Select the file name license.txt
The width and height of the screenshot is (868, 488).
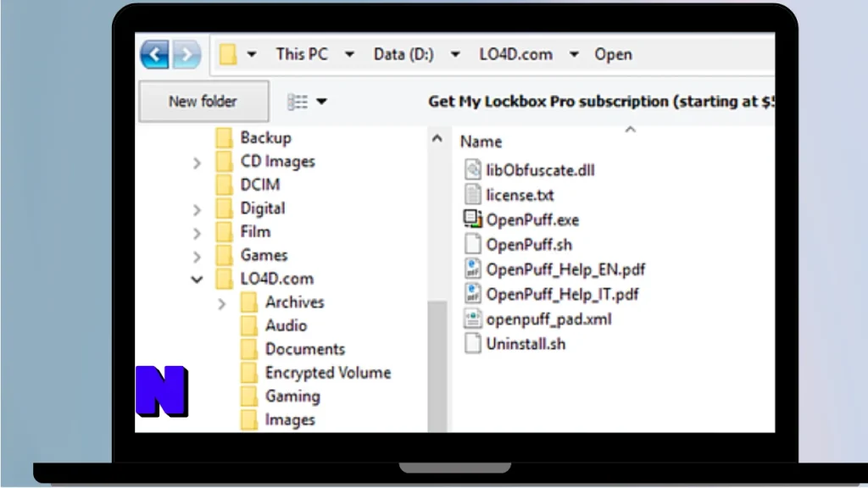tap(520, 195)
